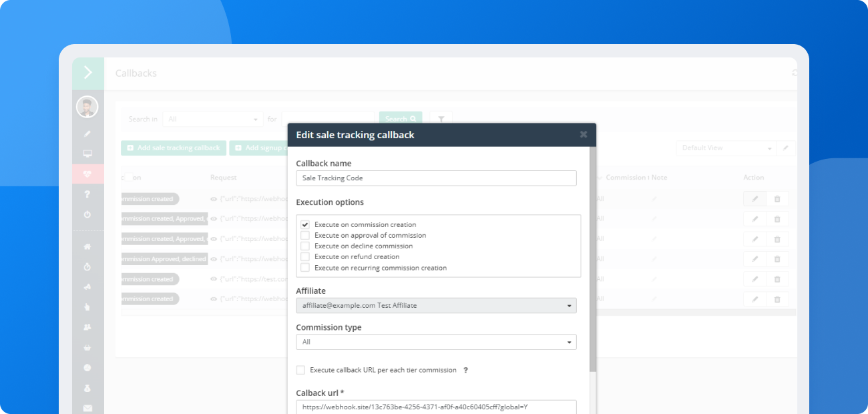The width and height of the screenshot is (868, 414).
Task: Select the monitor icon in sidebar
Action: coord(87,153)
